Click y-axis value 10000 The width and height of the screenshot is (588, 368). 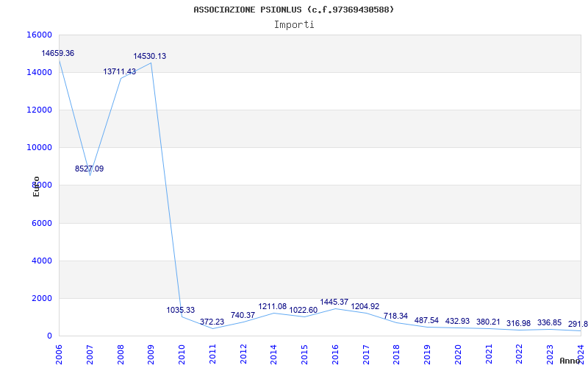(39, 148)
